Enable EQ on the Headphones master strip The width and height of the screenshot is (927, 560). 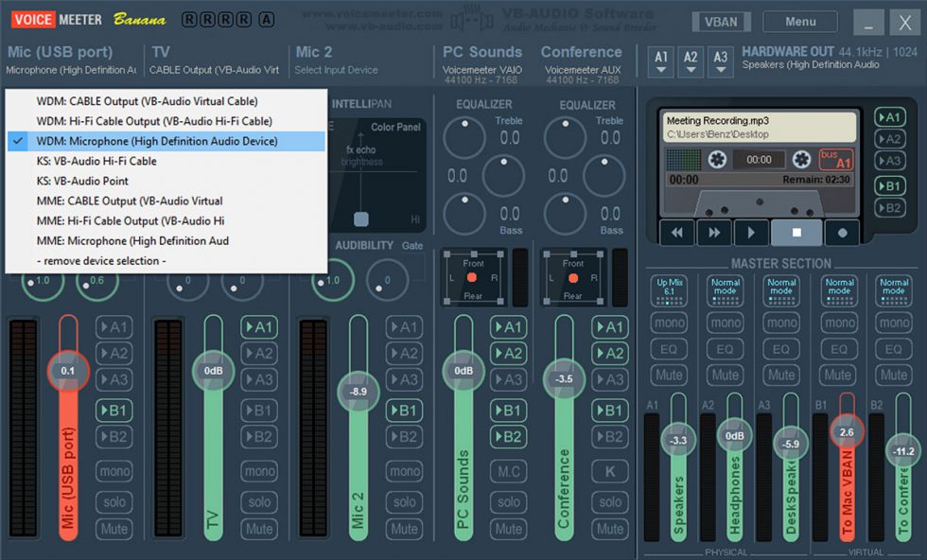[725, 348]
